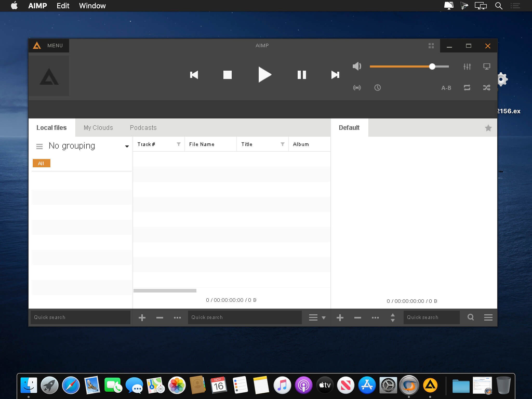
Task: Open the sleep timer clock icon
Action: (378, 88)
